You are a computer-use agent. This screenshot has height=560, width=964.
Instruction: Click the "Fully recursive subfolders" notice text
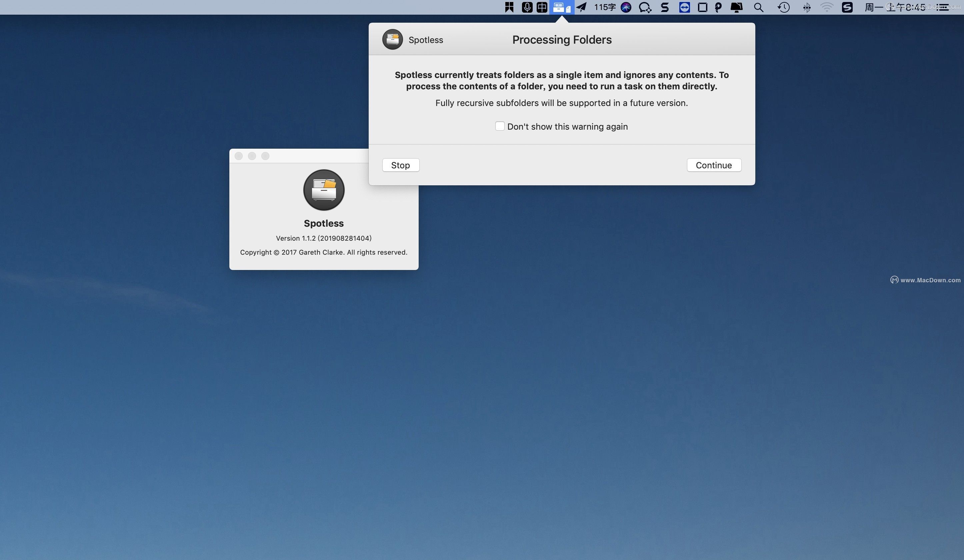pyautogui.click(x=562, y=103)
